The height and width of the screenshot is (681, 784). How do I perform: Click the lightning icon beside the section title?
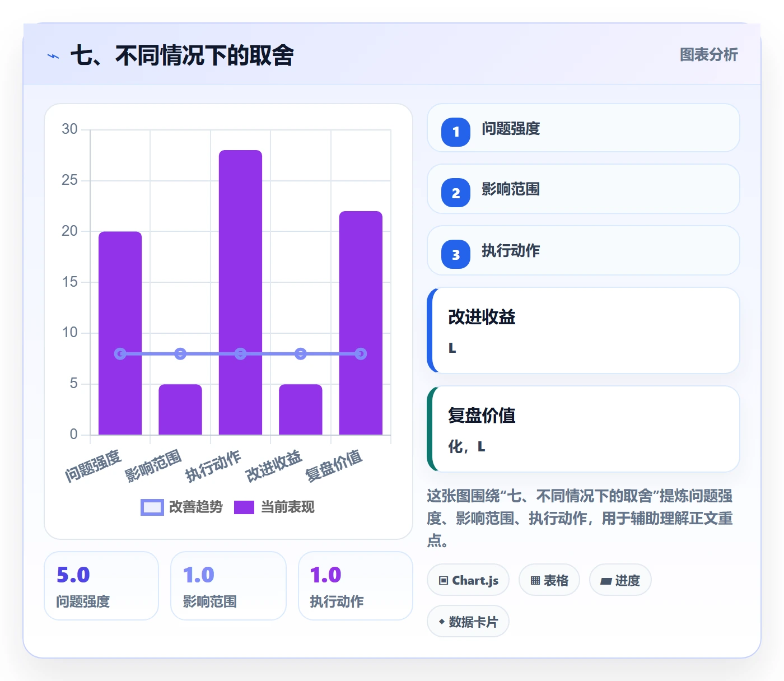click(x=53, y=56)
